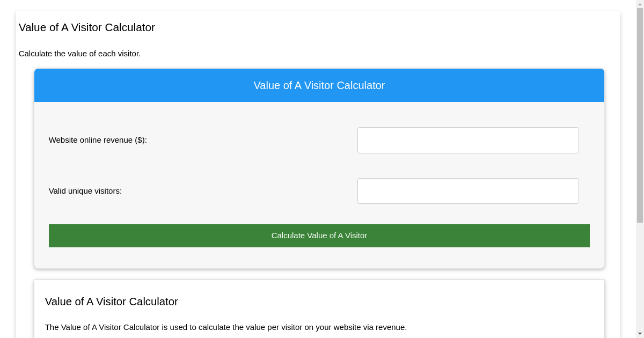Click the Valid unique visitors label

pos(85,190)
